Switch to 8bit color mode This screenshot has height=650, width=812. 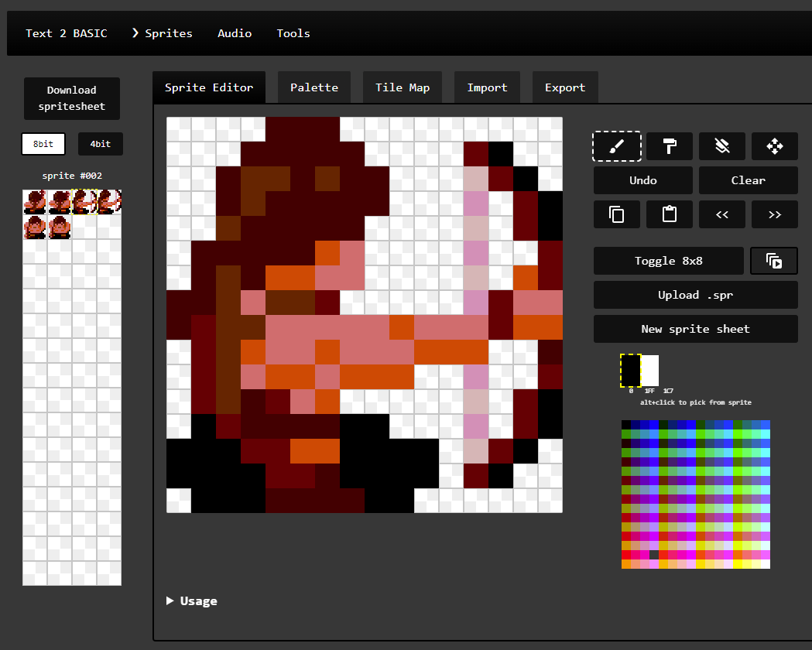click(43, 144)
